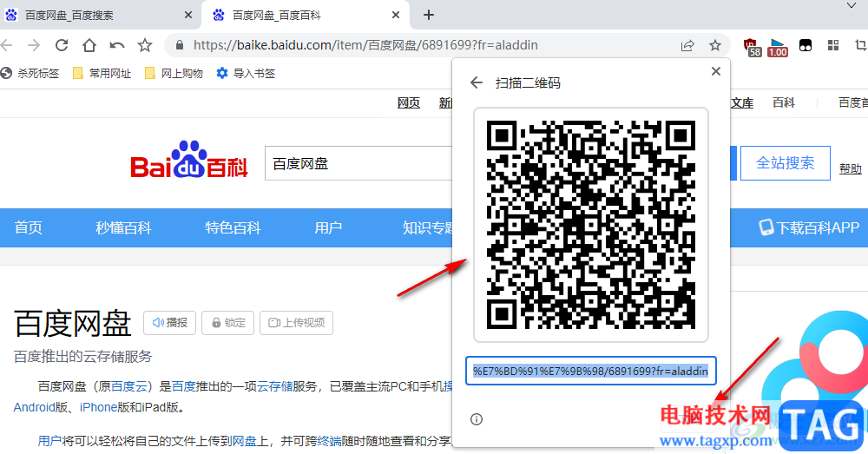Open the 常用网址 bookmark folder
This screenshot has height=454, width=868.
[x=102, y=73]
